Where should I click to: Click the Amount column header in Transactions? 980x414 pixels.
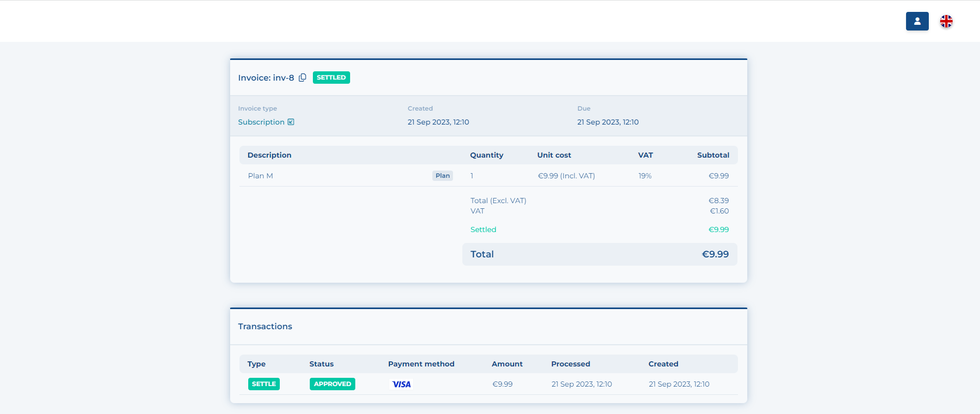click(x=507, y=364)
